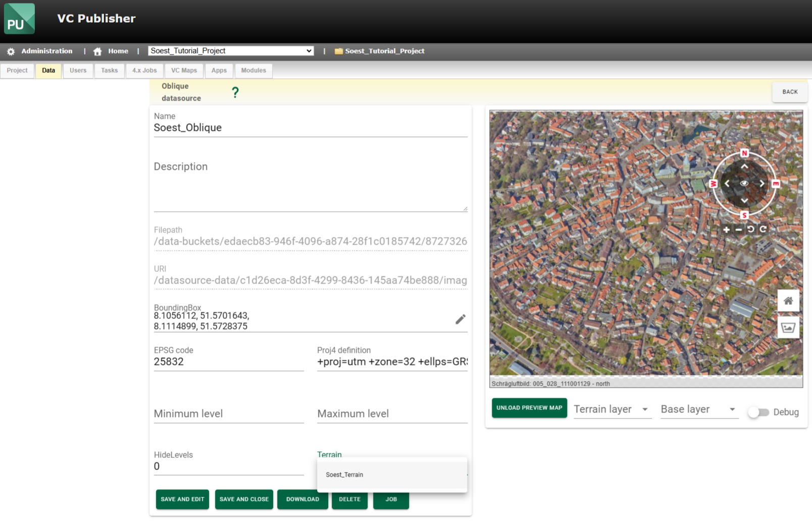812x526 pixels.
Task: Click the oblique image icon button on the map
Action: click(x=788, y=327)
